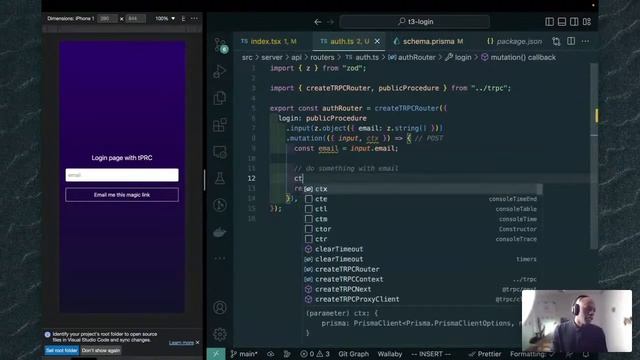This screenshot has height=360, width=640.
Task: Open the Testing flask view
Action: coord(220,178)
